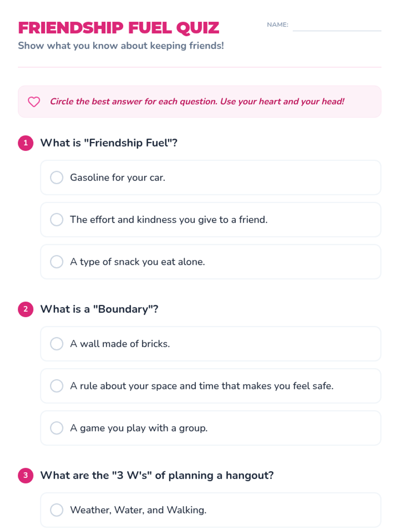
Task: Click the "3 W's" hangout question text
Action: (x=157, y=475)
